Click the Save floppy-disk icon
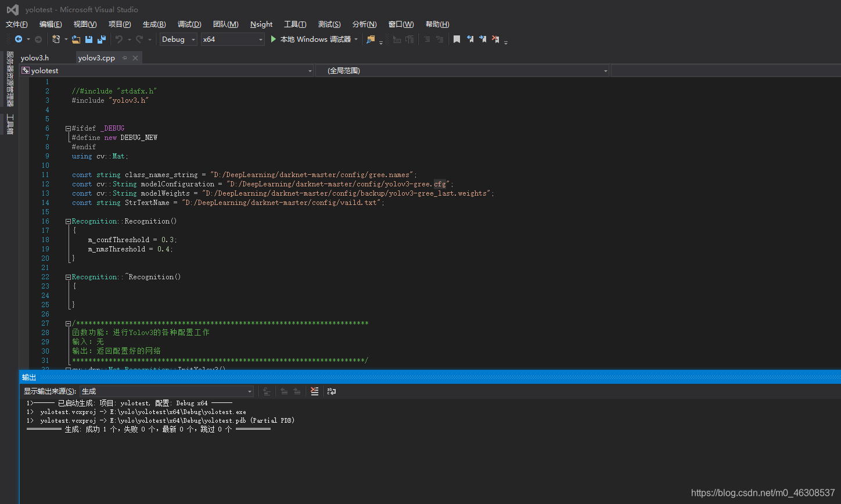 89,39
